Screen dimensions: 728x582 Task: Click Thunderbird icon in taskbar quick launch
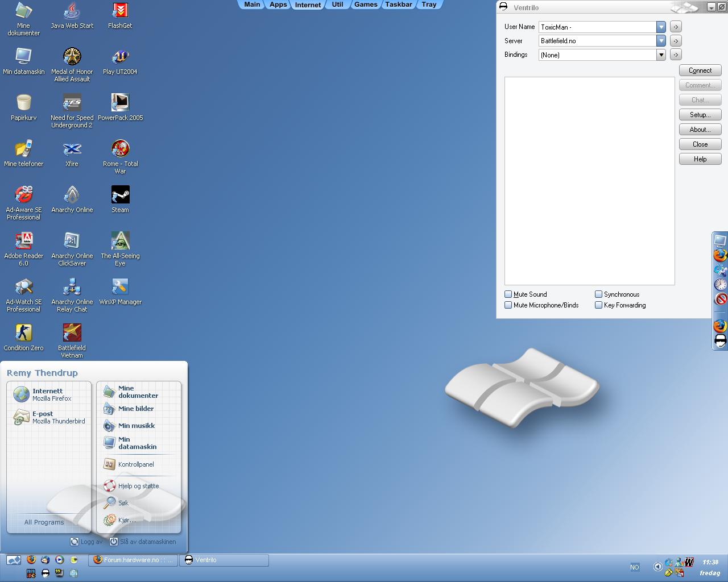(45, 560)
